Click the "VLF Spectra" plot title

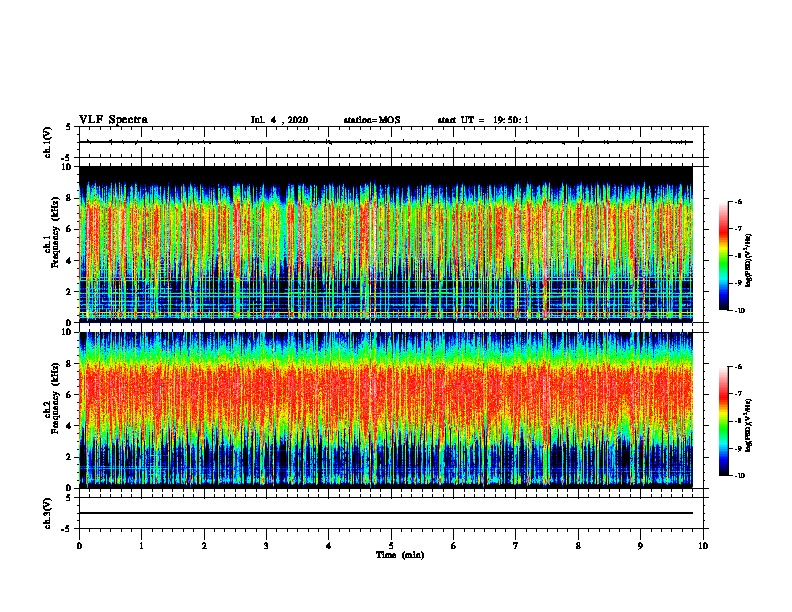(113, 120)
